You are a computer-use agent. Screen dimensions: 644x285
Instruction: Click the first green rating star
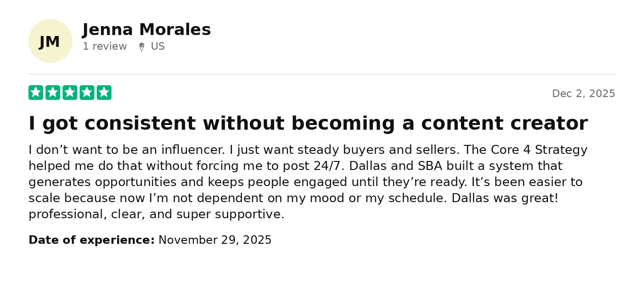(x=36, y=93)
